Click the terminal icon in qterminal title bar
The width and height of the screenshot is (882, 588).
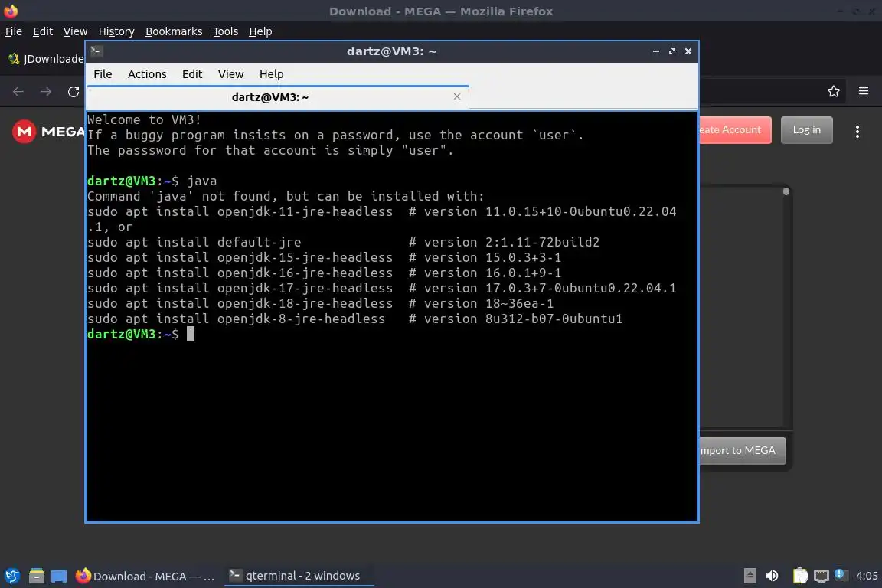pyautogui.click(x=96, y=51)
